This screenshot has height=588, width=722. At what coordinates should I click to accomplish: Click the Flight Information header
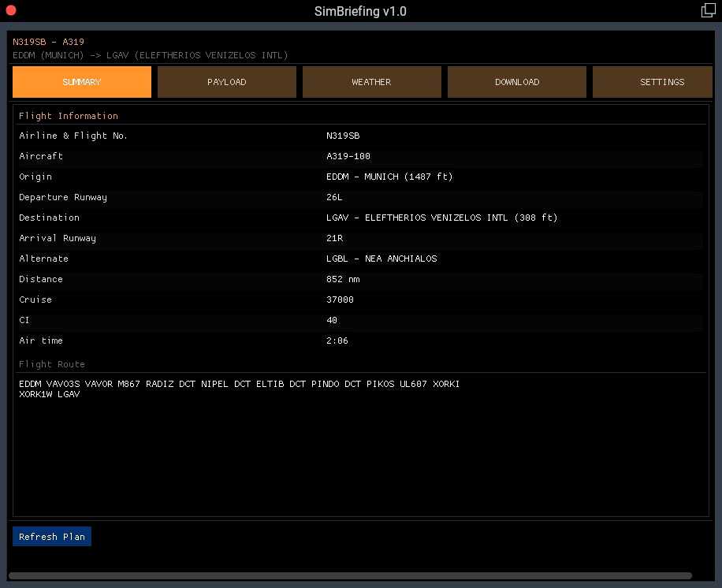click(68, 116)
